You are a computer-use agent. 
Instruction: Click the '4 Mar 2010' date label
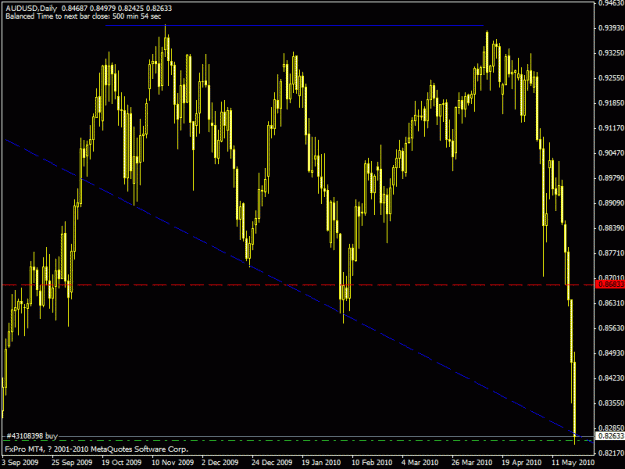pyautogui.click(x=420, y=463)
